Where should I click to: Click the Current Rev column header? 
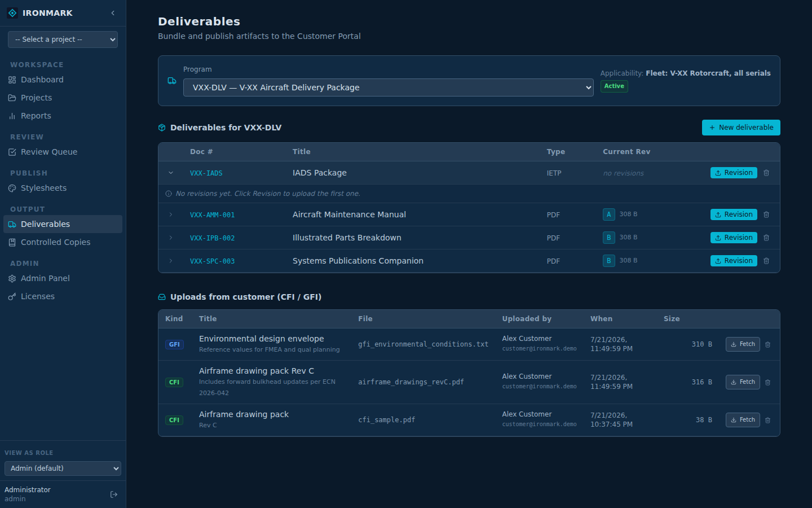point(626,152)
